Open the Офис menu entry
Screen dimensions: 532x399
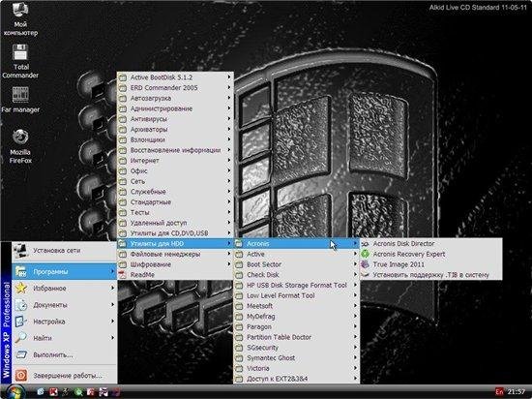175,170
